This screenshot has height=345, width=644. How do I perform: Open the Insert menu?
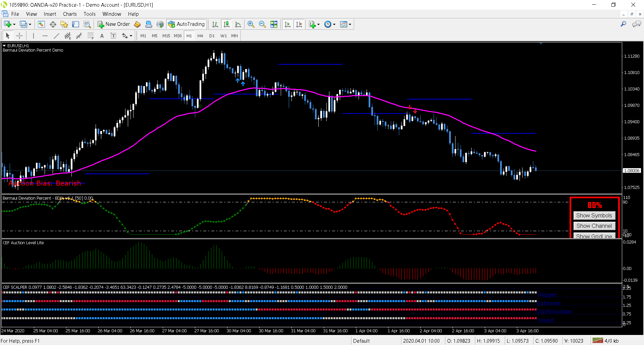tap(50, 14)
